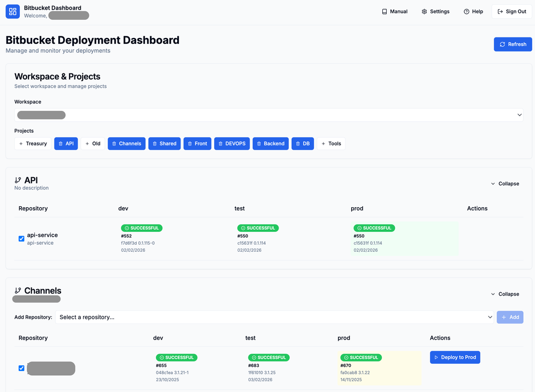Click the trash icon on Backend project chip
This screenshot has width=535, height=392.
pos(259,144)
